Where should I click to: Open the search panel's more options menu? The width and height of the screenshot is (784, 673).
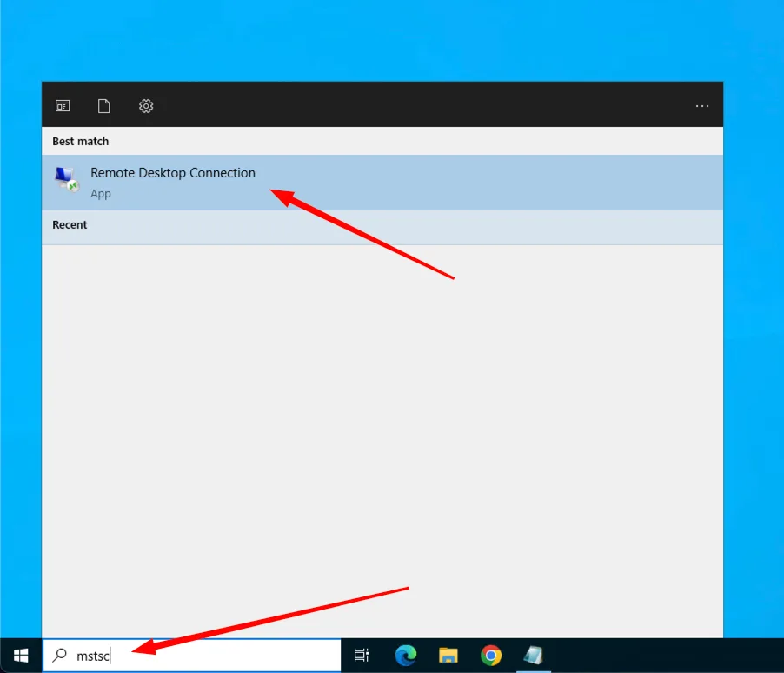click(x=702, y=106)
